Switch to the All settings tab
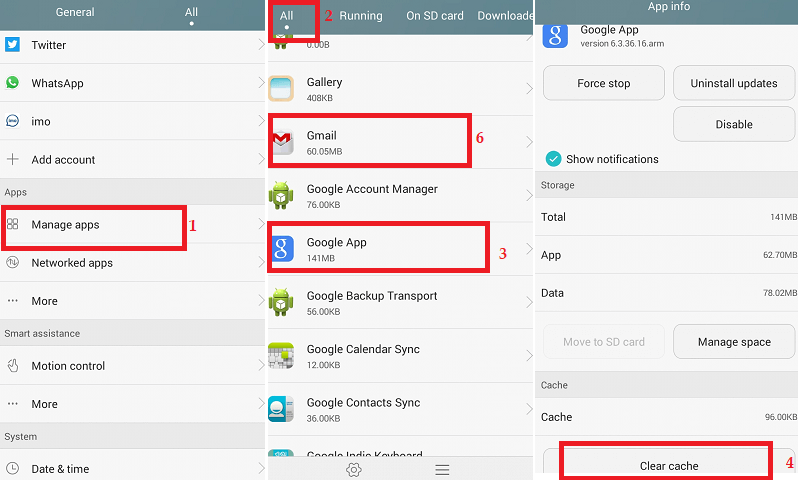The image size is (798, 480). (x=191, y=12)
